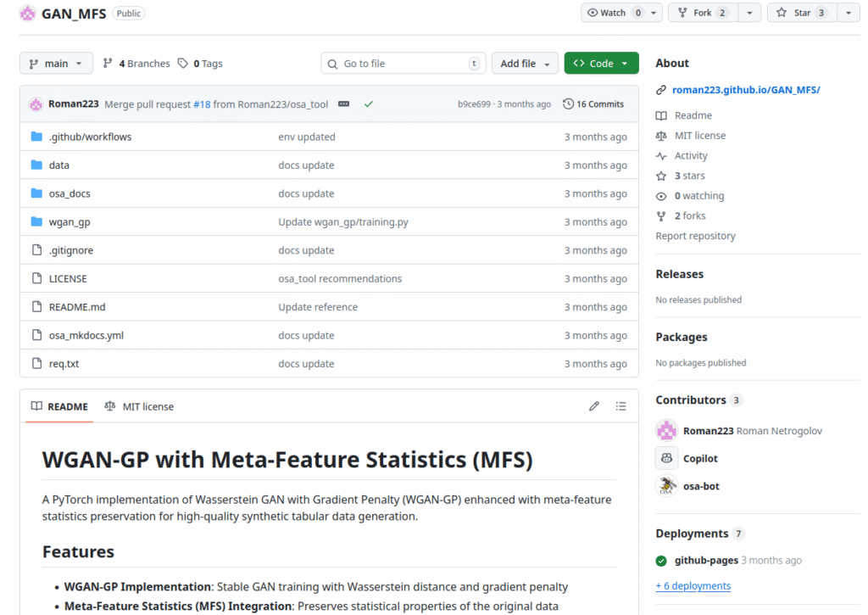Image resolution: width=868 pixels, height=615 pixels.
Task: Expand the main branch dropdown
Action: pyautogui.click(x=56, y=64)
